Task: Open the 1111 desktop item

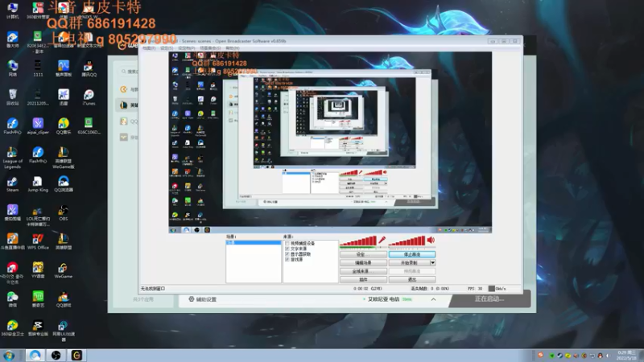Action: click(x=38, y=69)
